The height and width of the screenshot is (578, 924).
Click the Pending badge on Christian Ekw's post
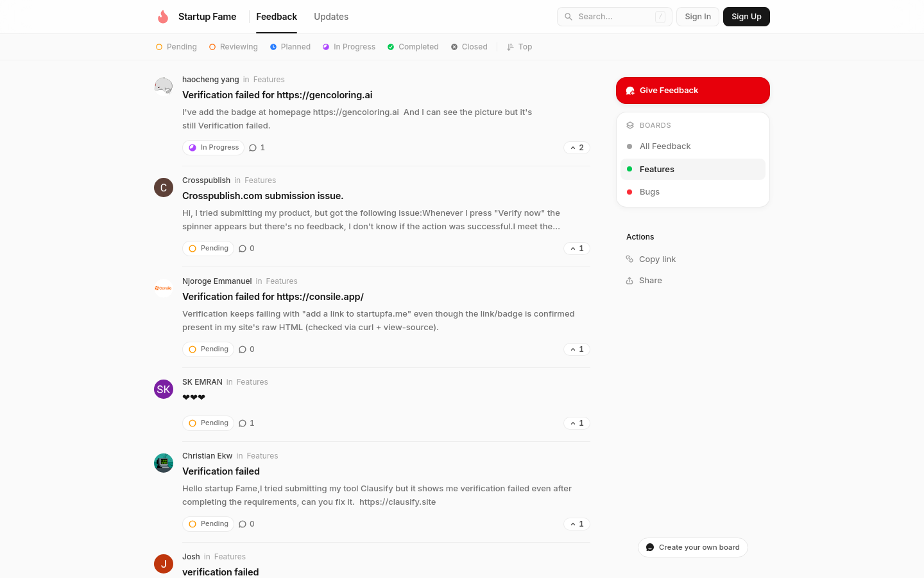209,524
